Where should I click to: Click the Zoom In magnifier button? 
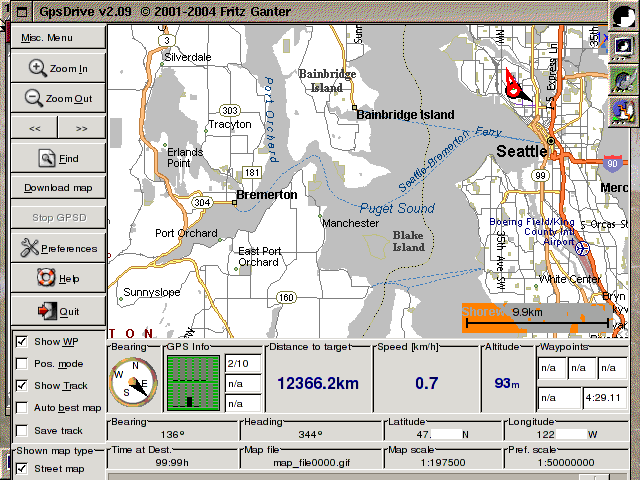pos(58,69)
